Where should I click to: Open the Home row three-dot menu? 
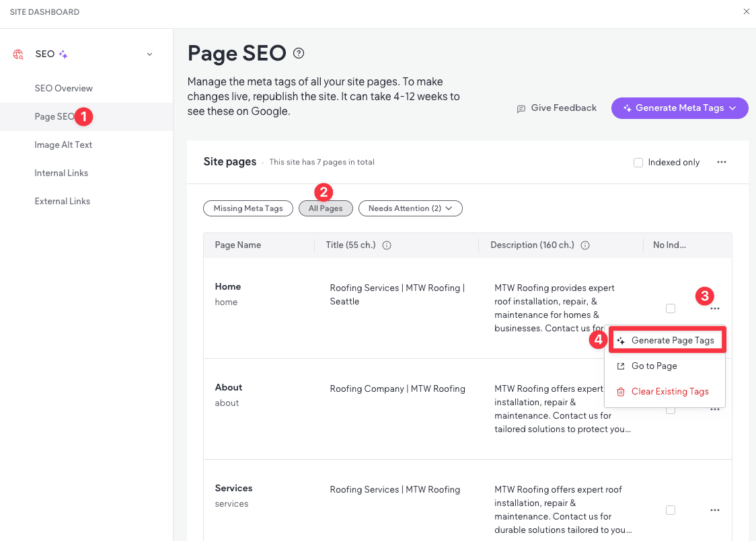(x=714, y=308)
